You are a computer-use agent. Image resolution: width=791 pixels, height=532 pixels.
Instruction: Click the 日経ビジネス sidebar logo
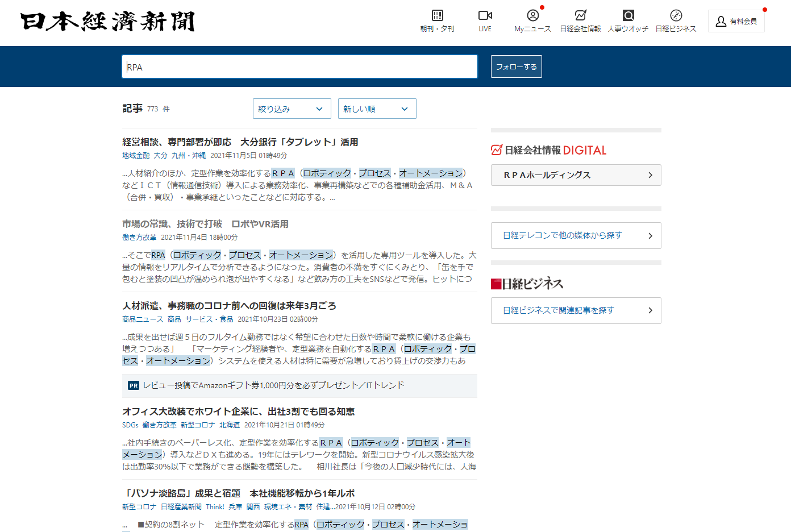click(527, 284)
